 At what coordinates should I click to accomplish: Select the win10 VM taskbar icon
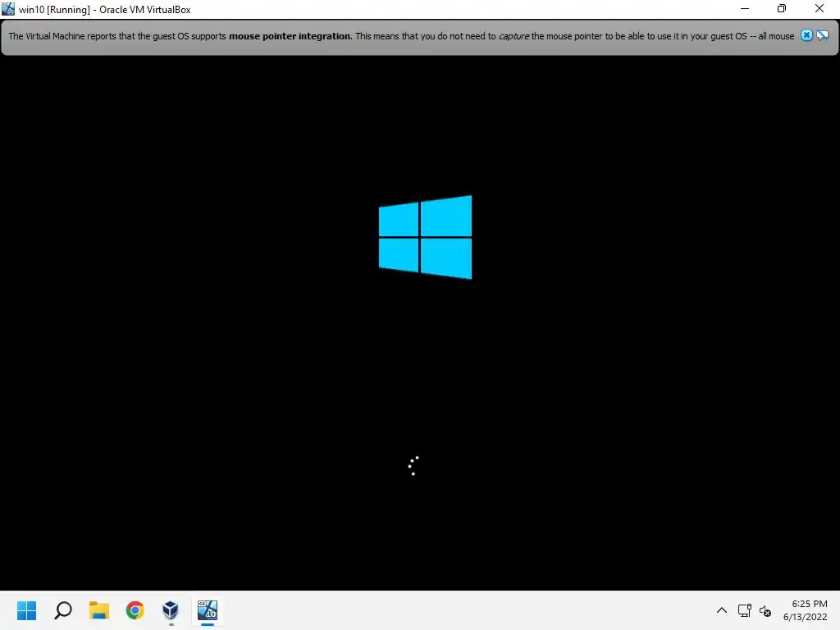point(208,610)
